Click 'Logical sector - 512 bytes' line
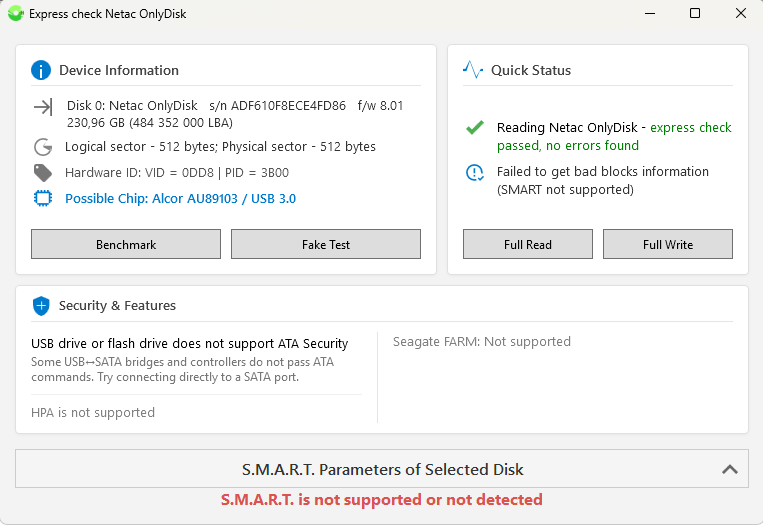This screenshot has width=763, height=525. [x=220, y=146]
